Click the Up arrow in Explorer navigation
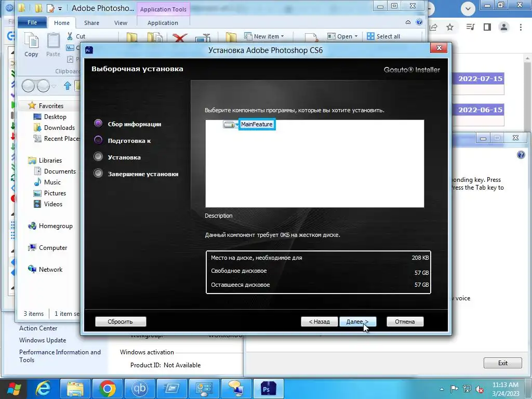This screenshot has width=532, height=399. [68, 86]
